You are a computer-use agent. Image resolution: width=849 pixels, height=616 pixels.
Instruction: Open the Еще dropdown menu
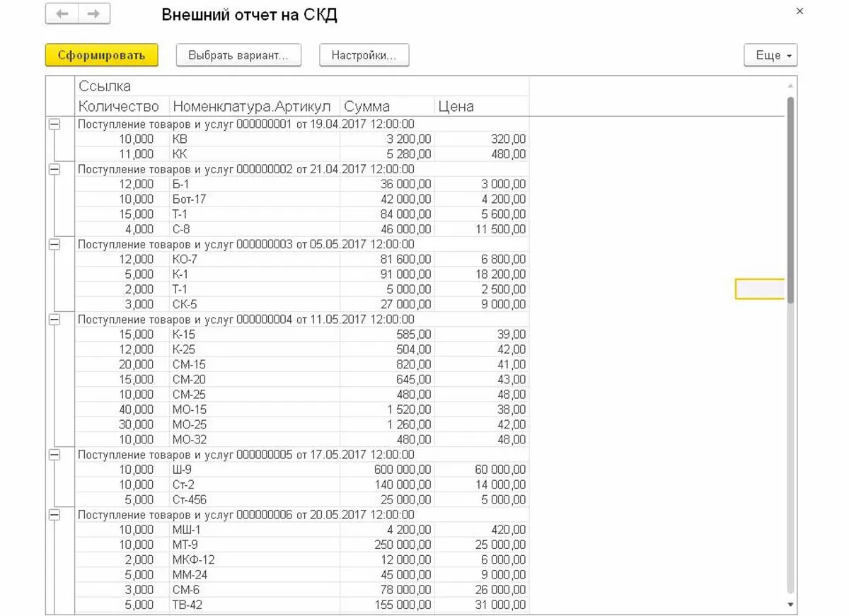tap(770, 55)
